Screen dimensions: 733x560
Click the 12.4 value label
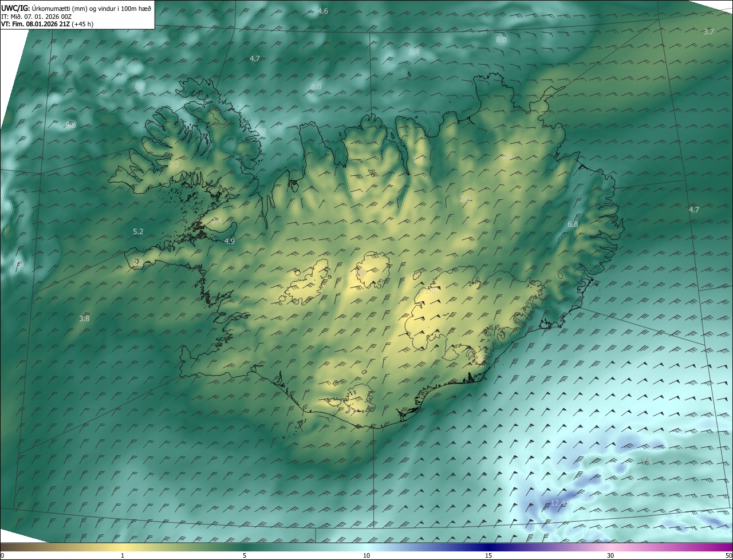[x=558, y=503]
